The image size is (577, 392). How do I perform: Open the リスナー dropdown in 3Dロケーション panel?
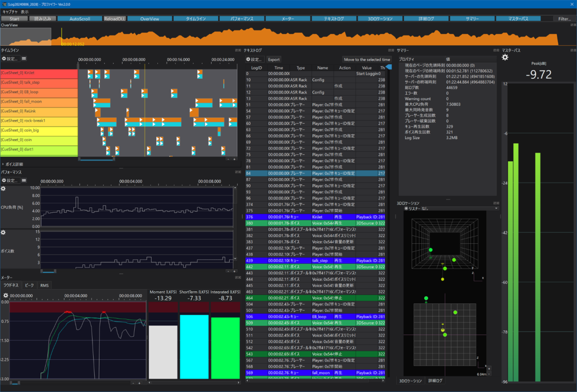pyautogui.click(x=495, y=207)
